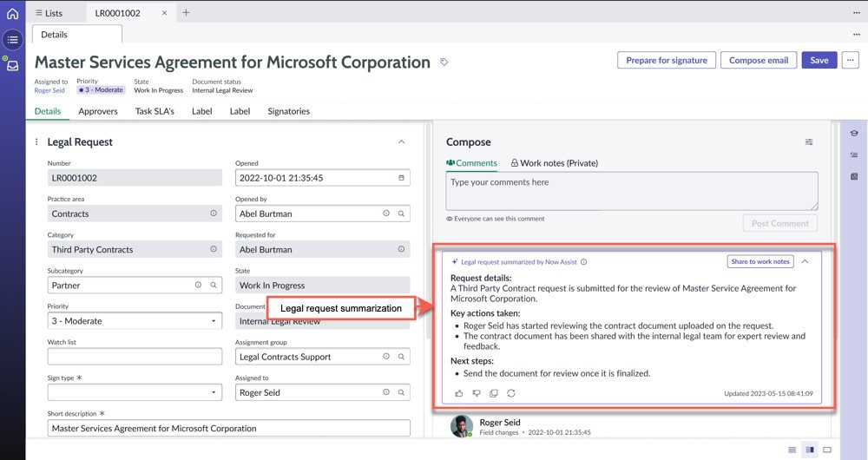Viewport: 868px width, 460px height.
Task: Switch to Comments tab in Compose
Action: point(471,163)
